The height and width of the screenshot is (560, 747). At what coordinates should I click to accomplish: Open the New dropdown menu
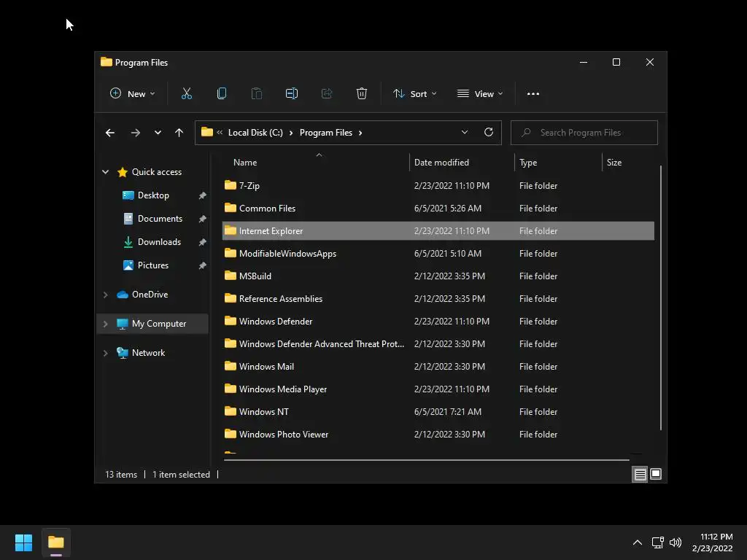[133, 94]
